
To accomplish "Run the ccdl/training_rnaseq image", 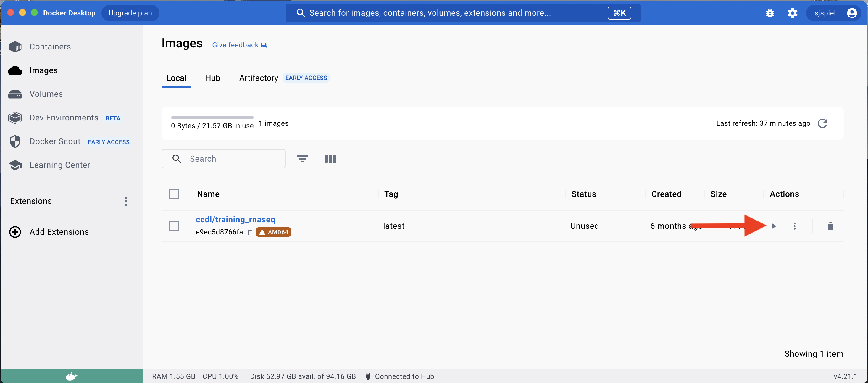I will coord(773,226).
